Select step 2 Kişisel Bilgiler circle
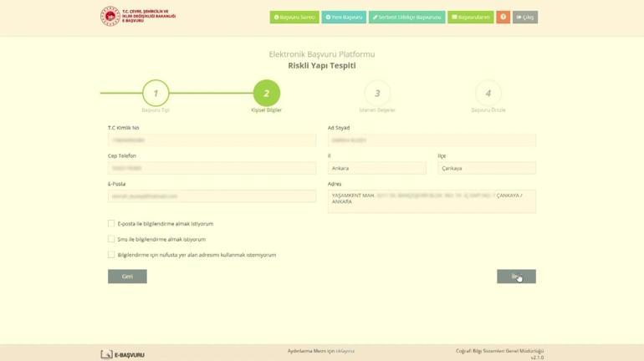The width and height of the screenshot is (644, 361). 267,93
